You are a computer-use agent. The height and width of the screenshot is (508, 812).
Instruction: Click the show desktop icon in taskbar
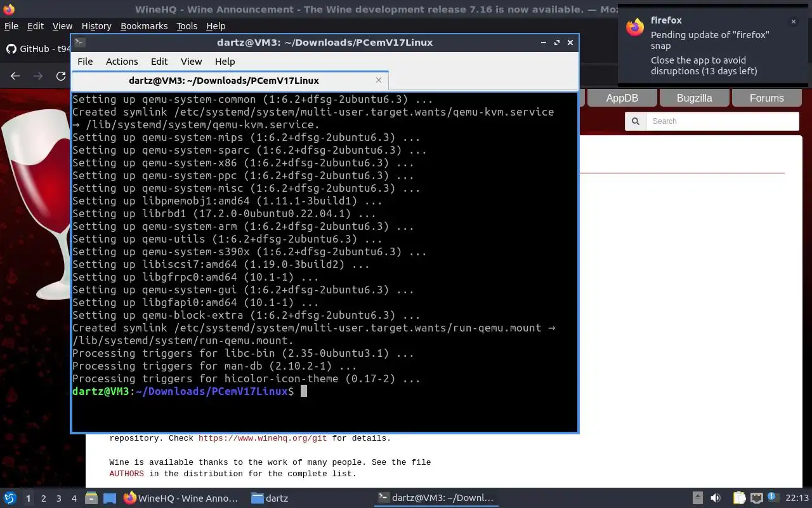[x=110, y=498]
